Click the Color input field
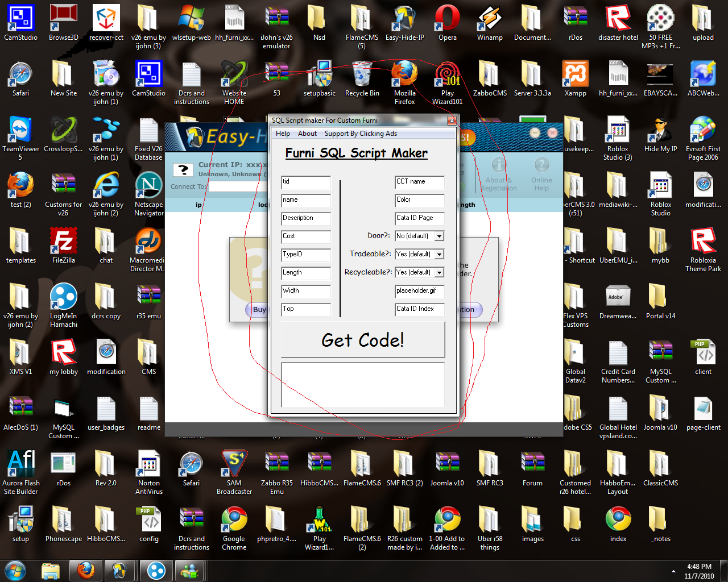Image resolution: width=728 pixels, height=582 pixels. click(420, 201)
